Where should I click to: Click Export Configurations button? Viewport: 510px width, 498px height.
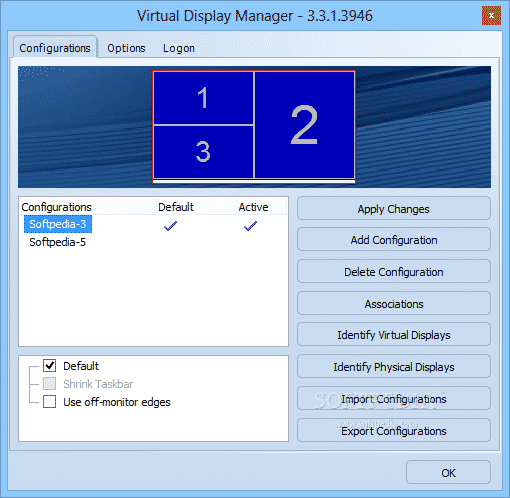[394, 431]
